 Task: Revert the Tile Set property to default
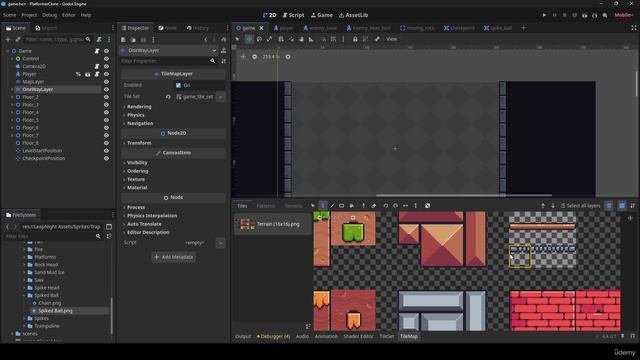point(168,97)
